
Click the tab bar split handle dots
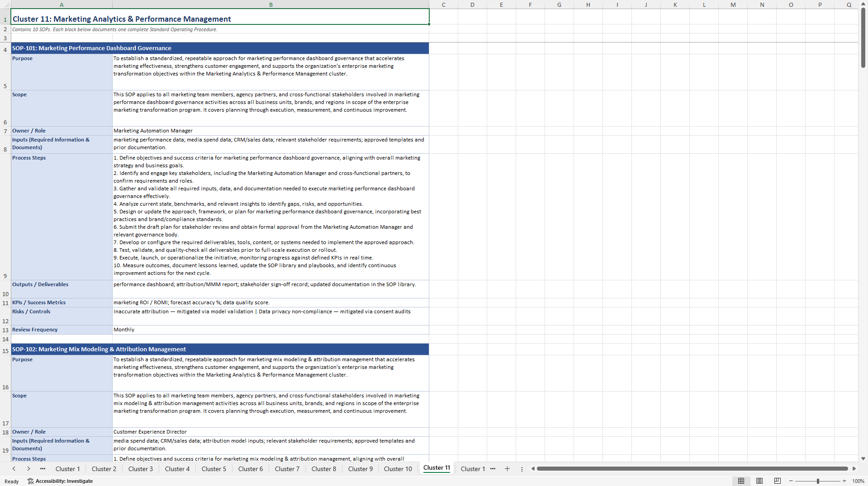click(522, 469)
